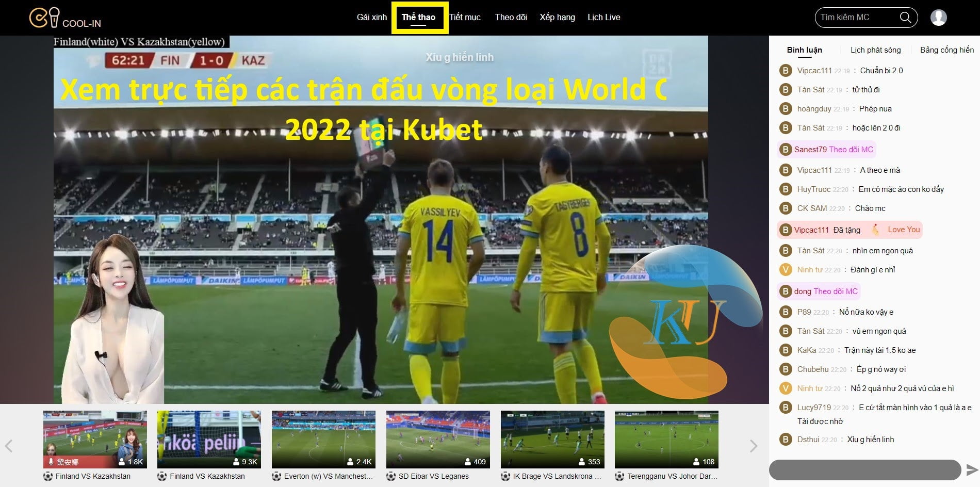Click username Ninh tư on 'Nổ 2 quả' comment
The width and height of the screenshot is (980, 487).
[x=810, y=388]
